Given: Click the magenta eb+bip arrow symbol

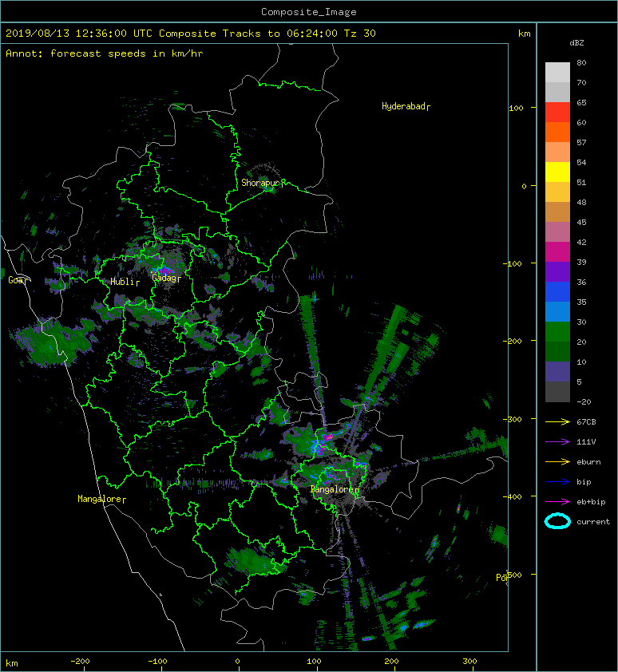Looking at the screenshot, I should [x=557, y=501].
